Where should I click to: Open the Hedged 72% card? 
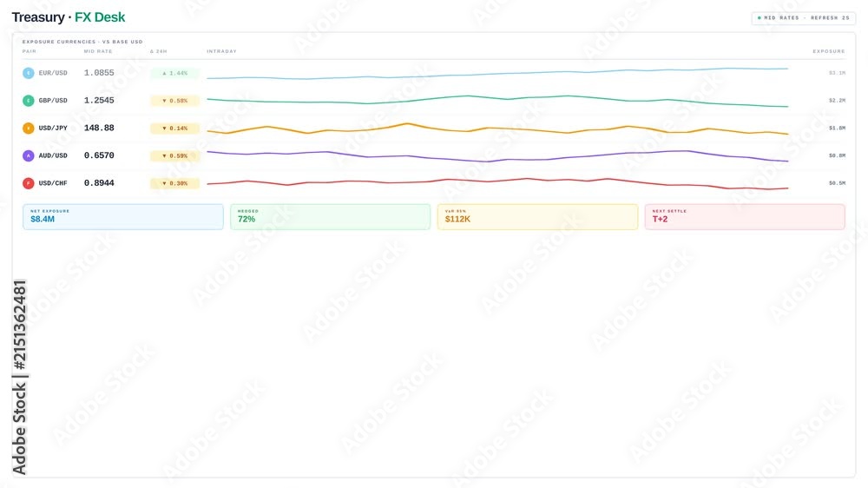(330, 216)
